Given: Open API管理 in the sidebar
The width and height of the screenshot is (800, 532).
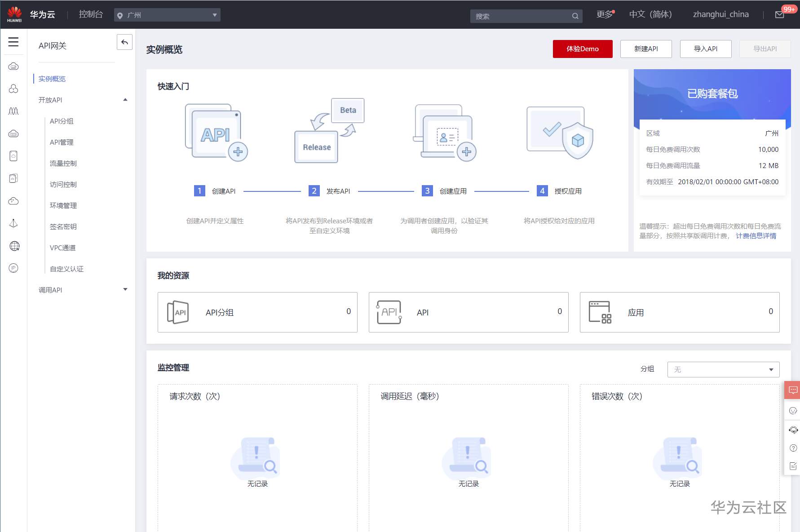Looking at the screenshot, I should point(62,142).
